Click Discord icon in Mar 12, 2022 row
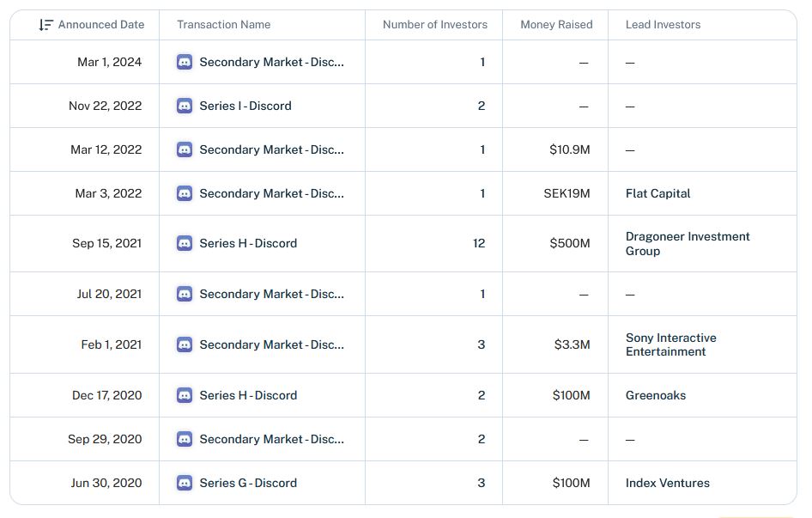 point(185,149)
